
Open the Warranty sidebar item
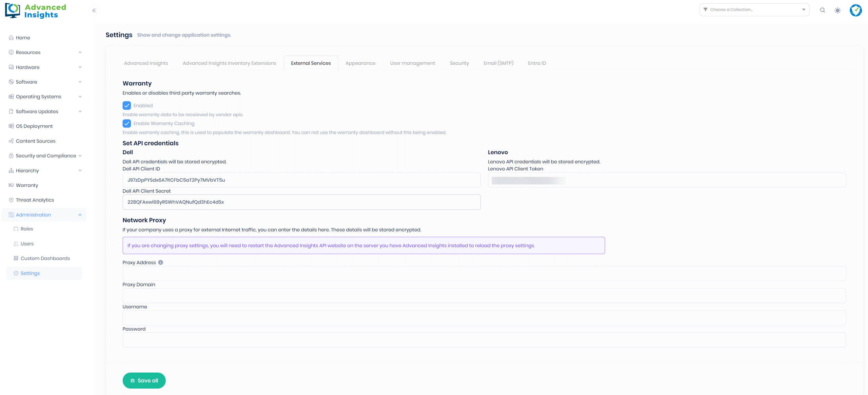[27, 185]
